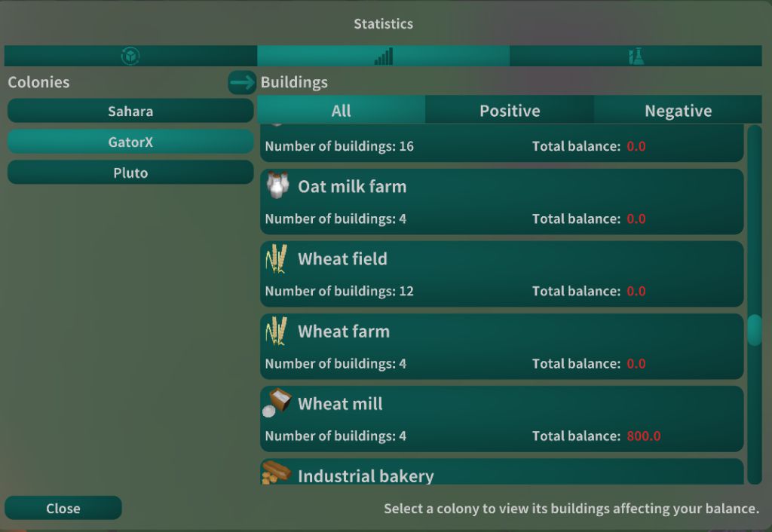Click the Oat milk farm bottle icon
The height and width of the screenshot is (532, 772).
coord(277,185)
